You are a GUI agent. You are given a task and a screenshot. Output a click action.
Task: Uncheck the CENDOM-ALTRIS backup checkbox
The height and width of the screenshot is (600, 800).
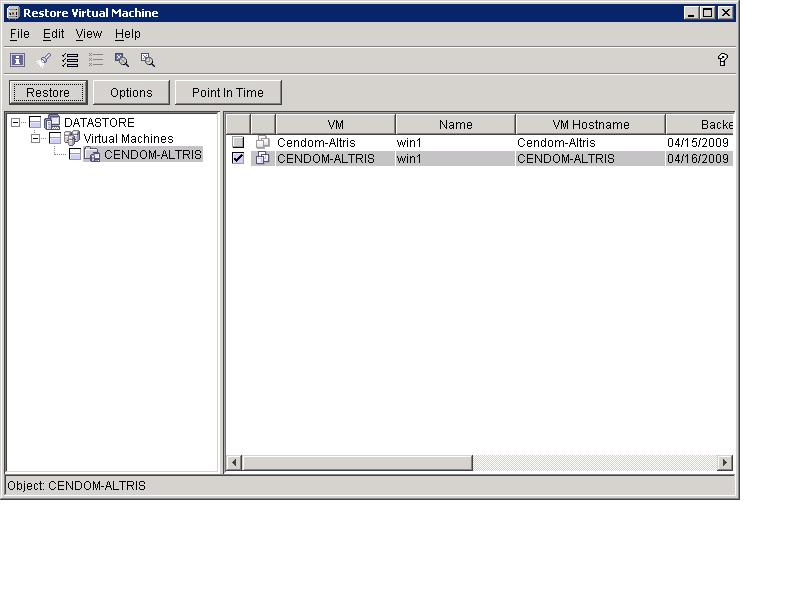pyautogui.click(x=238, y=158)
